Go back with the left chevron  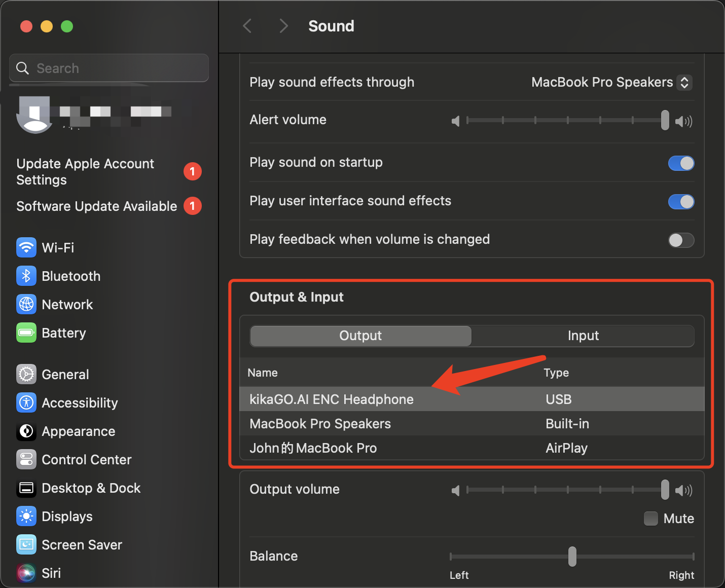point(247,26)
